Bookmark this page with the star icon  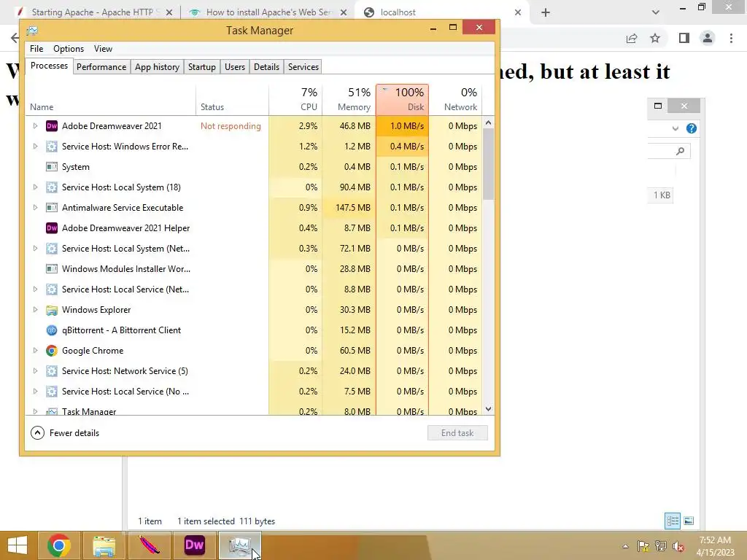tap(656, 38)
